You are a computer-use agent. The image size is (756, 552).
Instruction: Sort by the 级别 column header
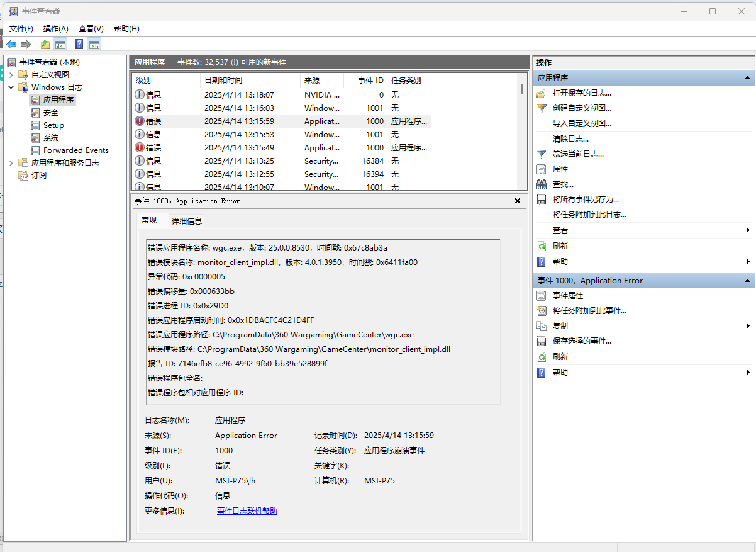tap(166, 81)
